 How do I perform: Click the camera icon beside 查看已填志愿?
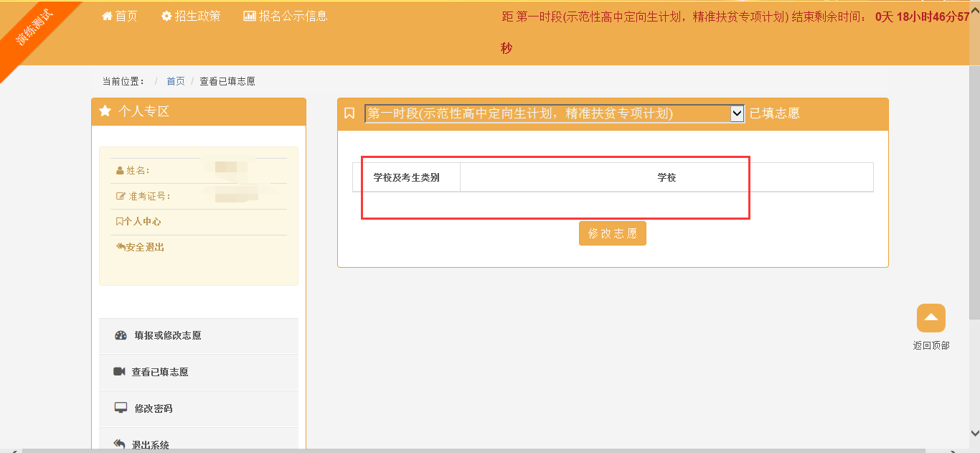[x=119, y=372]
